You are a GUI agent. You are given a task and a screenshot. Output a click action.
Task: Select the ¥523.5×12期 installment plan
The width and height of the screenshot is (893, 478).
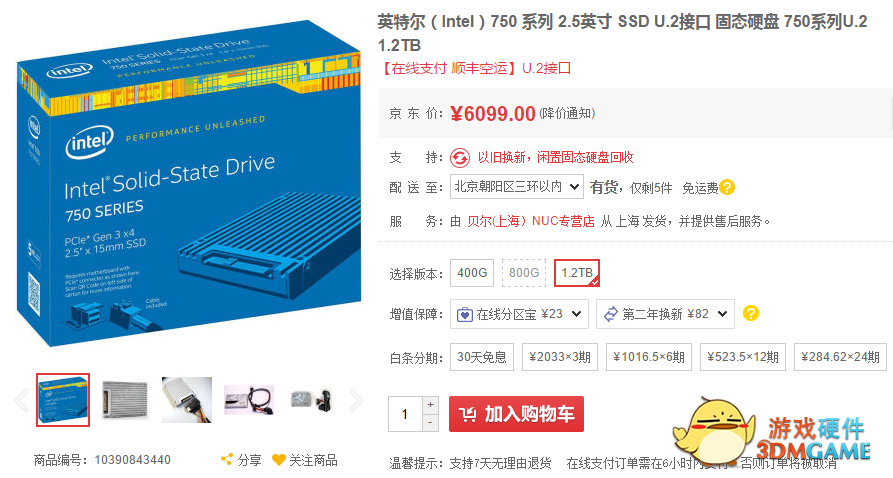743,357
